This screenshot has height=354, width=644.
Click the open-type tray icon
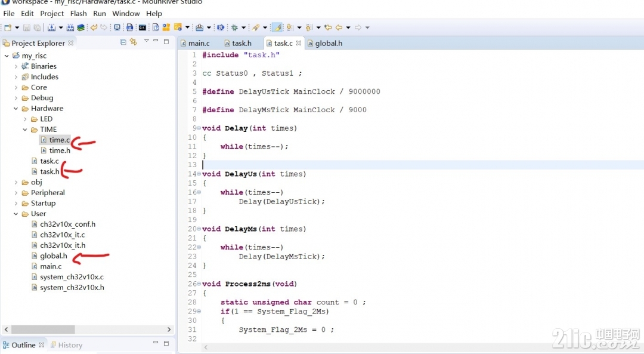tap(199, 27)
